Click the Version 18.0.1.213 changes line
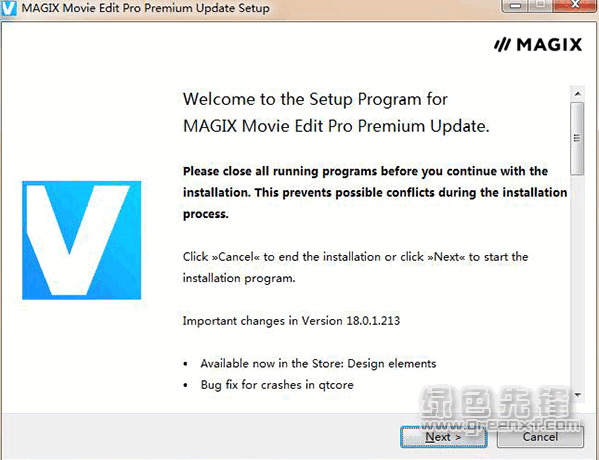This screenshot has height=460, width=599. pos(291,321)
